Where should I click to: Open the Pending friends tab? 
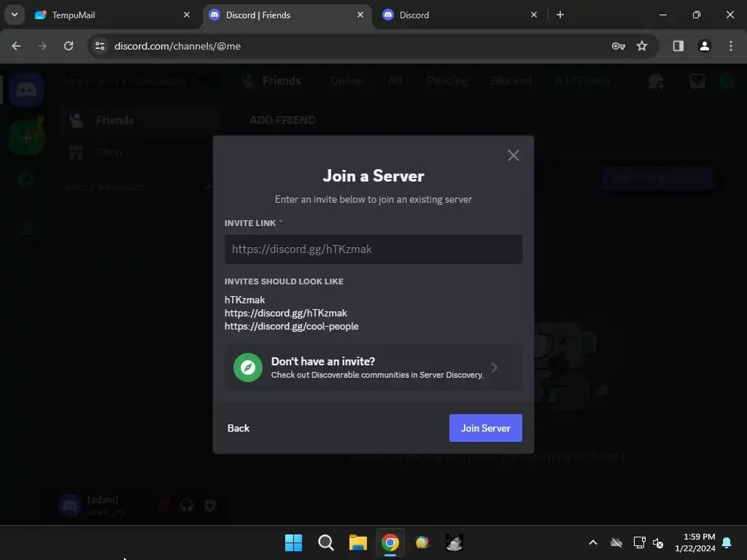point(447,81)
